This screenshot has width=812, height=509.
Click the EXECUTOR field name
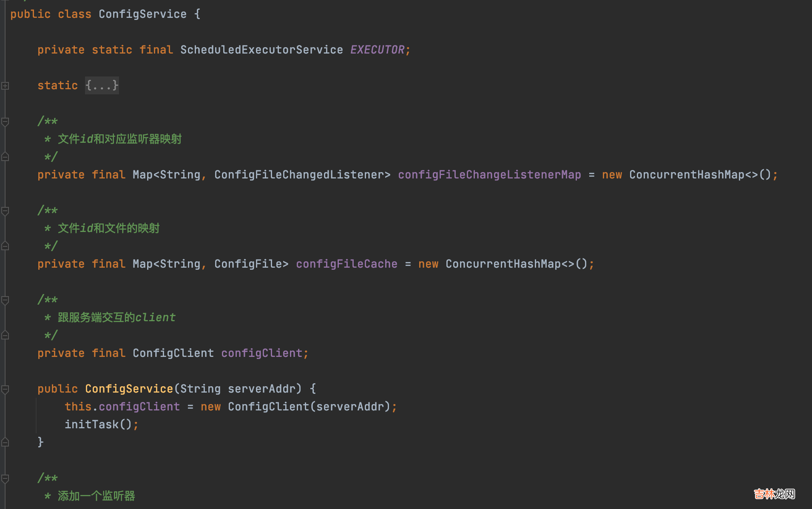[x=377, y=50]
